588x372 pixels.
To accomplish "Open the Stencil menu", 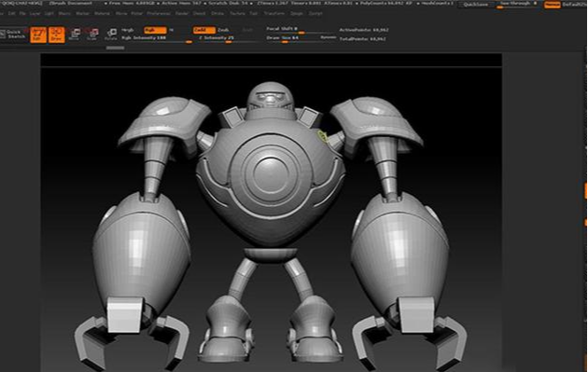I will coord(199,13).
